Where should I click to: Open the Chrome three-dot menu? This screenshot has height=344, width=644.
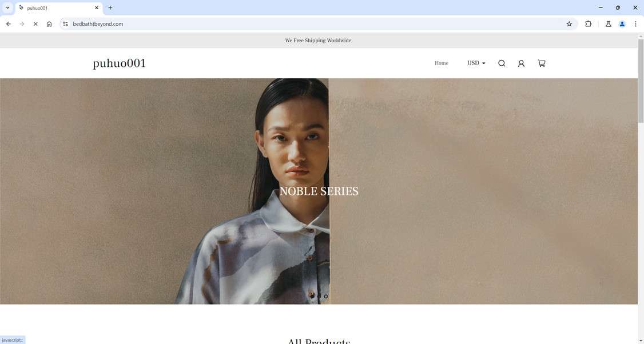pos(635,24)
